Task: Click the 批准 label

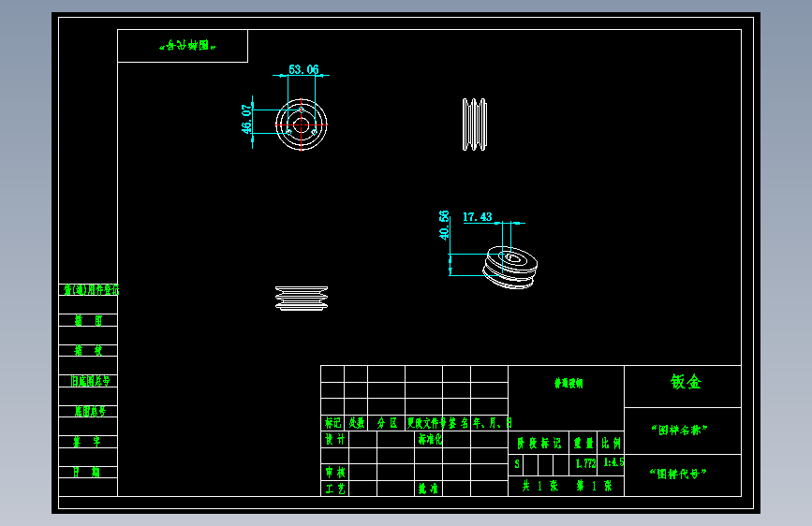Action: point(428,489)
